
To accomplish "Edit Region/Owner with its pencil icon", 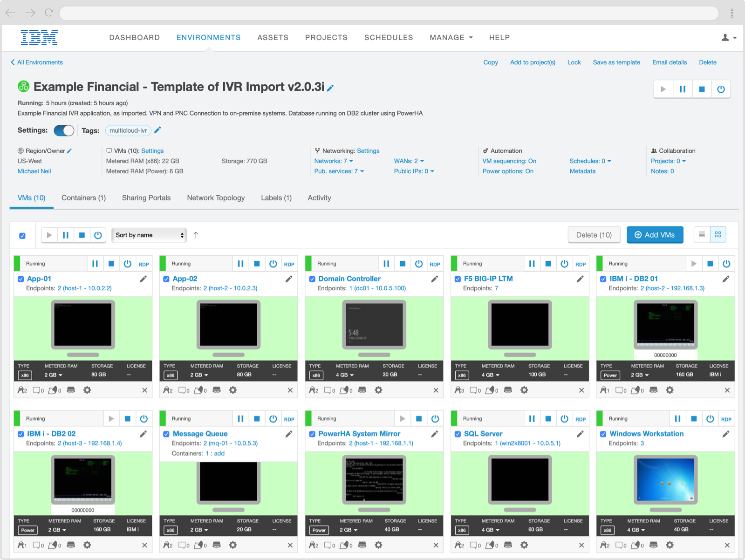I will click(x=69, y=151).
